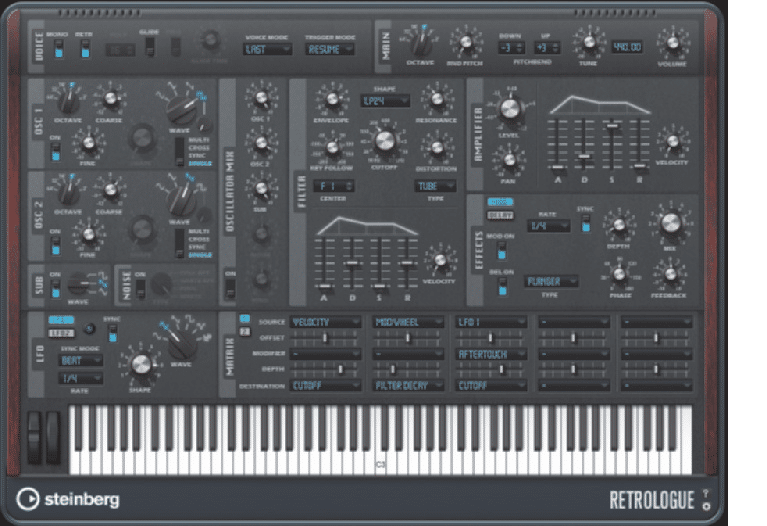Click the Filter Resonance knob

pos(437,99)
